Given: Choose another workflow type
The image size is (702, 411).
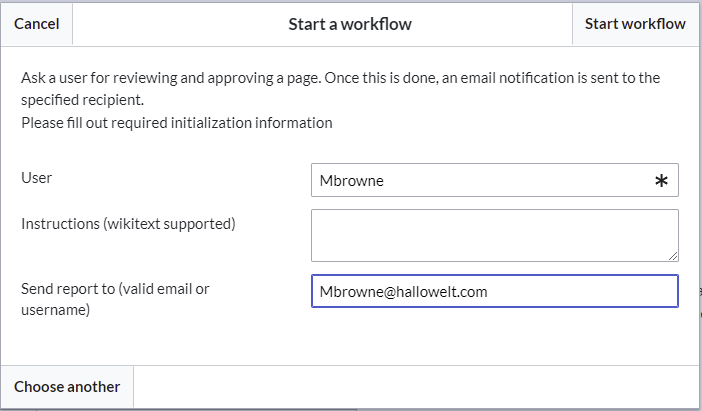Looking at the screenshot, I should click(67, 387).
